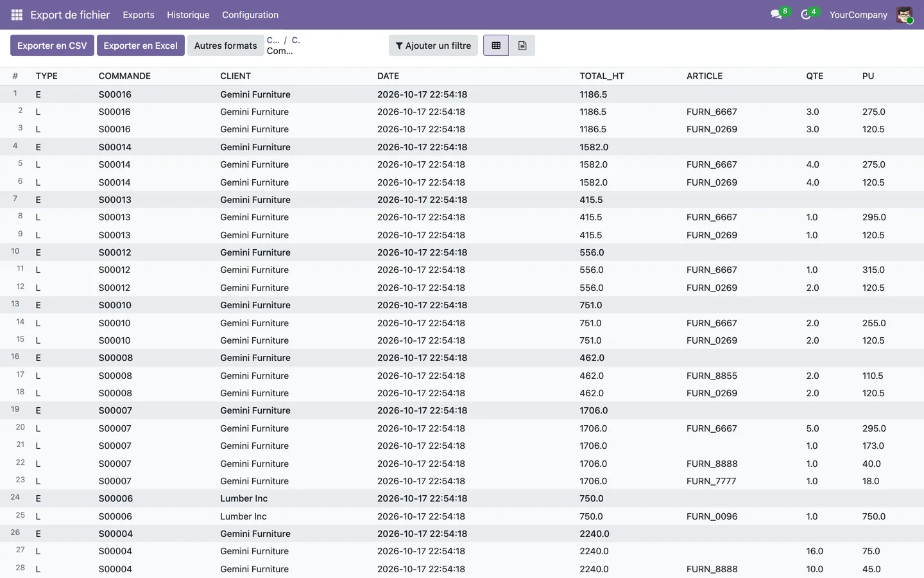This screenshot has width=924, height=578.
Task: Open the Historique menu
Action: [x=188, y=15]
